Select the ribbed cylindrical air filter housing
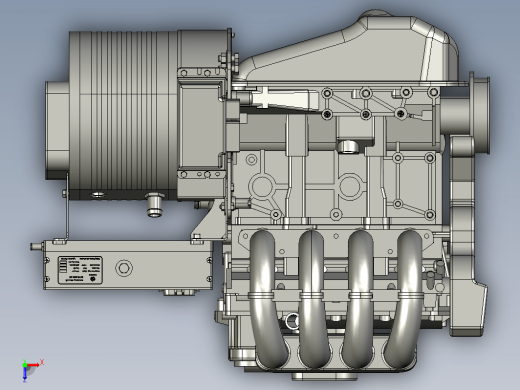This screenshot has width=520, height=390. 123,115
